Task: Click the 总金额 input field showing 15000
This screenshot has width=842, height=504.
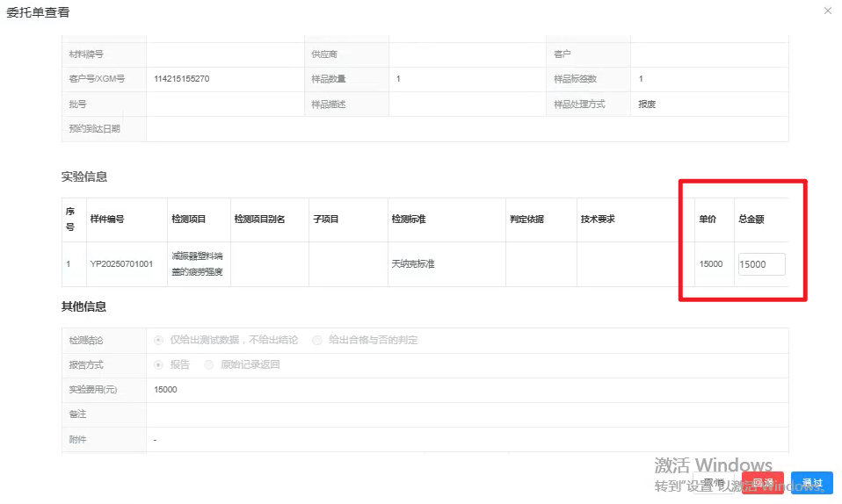Action: click(761, 264)
